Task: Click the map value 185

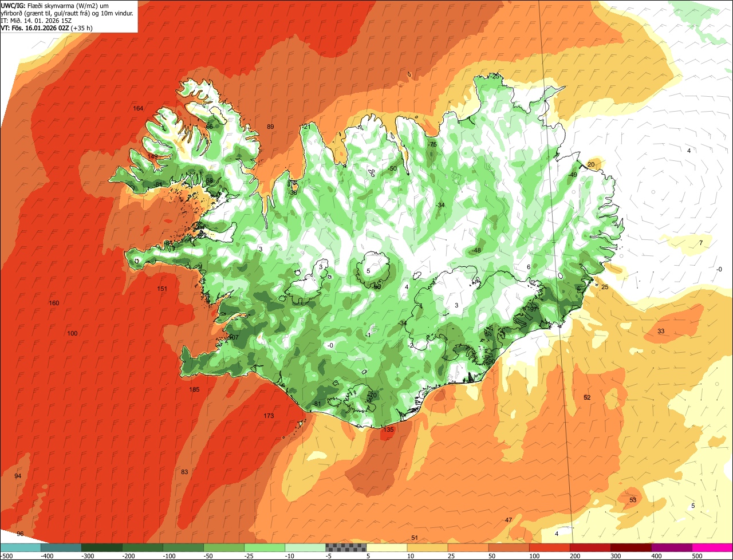Action: pyautogui.click(x=195, y=389)
